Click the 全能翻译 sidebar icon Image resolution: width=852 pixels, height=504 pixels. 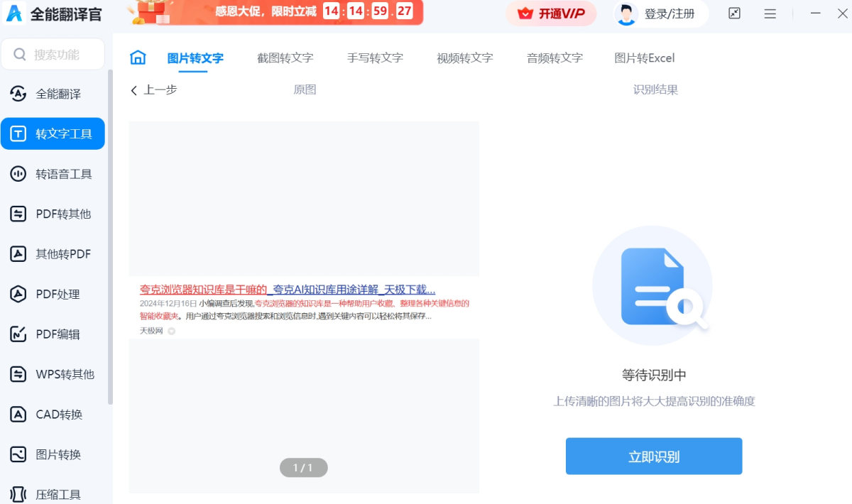coord(18,94)
